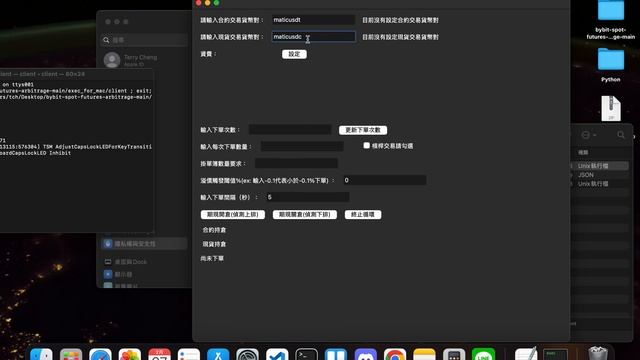Click the 更新下單次數 button
640x360 pixels.
click(363, 130)
